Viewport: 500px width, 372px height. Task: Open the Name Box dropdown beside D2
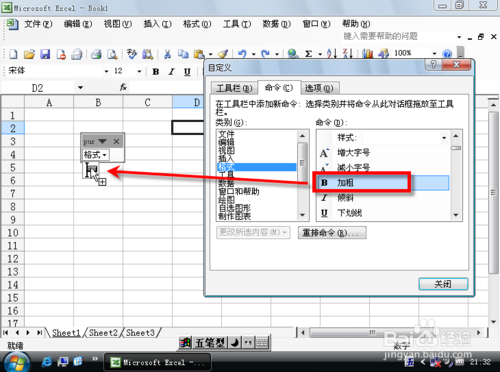pyautogui.click(x=80, y=88)
